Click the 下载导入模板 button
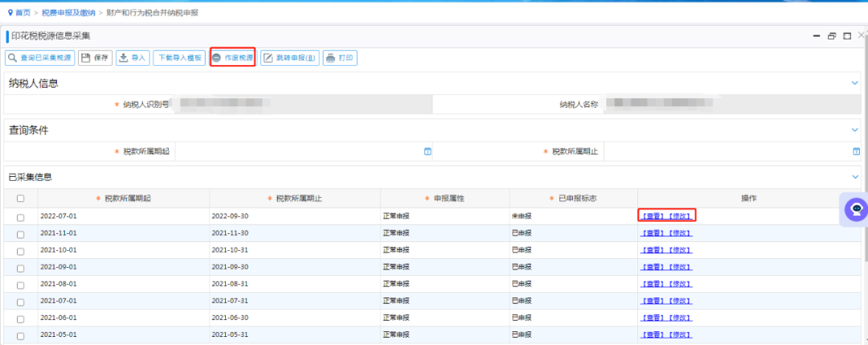Viewport: 868px width, 345px height. [x=179, y=58]
